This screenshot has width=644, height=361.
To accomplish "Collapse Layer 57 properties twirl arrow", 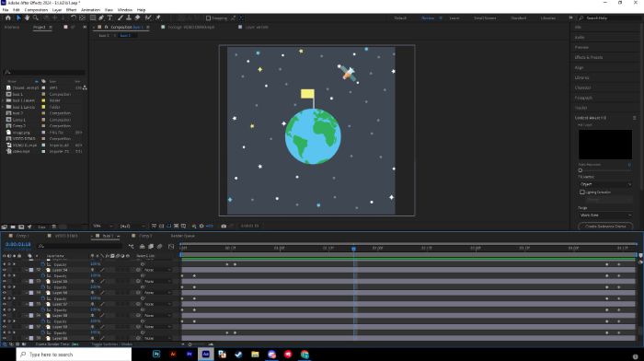I will (27, 304).
